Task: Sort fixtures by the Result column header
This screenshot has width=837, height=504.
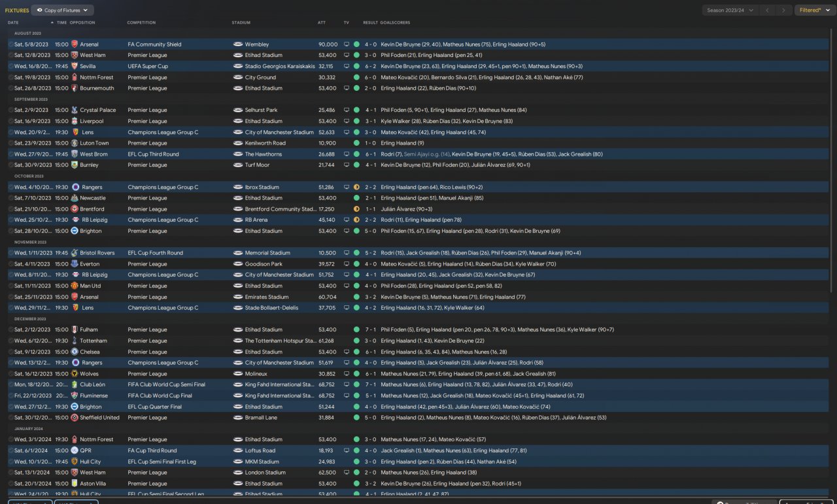Action: (x=370, y=23)
